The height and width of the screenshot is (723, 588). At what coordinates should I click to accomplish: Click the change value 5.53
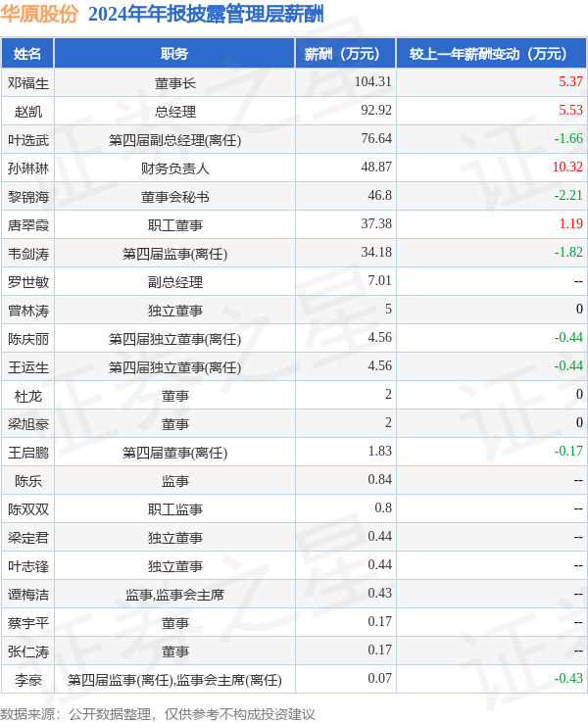(x=570, y=111)
